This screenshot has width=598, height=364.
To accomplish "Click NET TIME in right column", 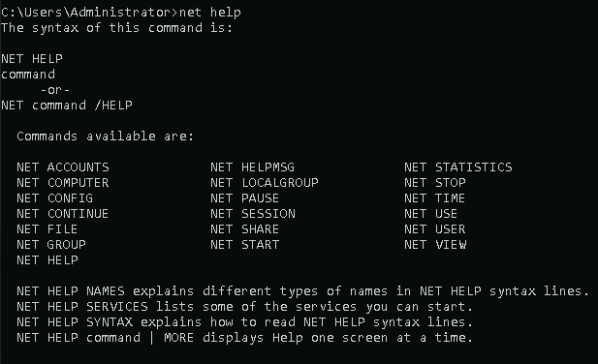I will (x=435, y=198).
